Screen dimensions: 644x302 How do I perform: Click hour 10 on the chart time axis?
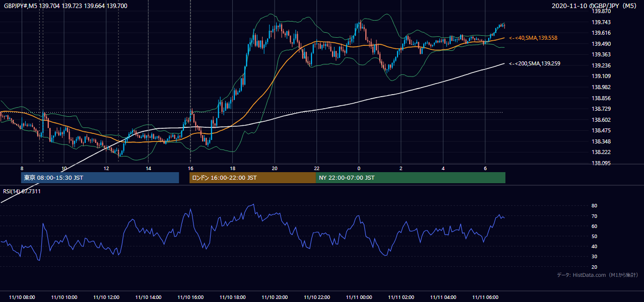click(x=64, y=168)
